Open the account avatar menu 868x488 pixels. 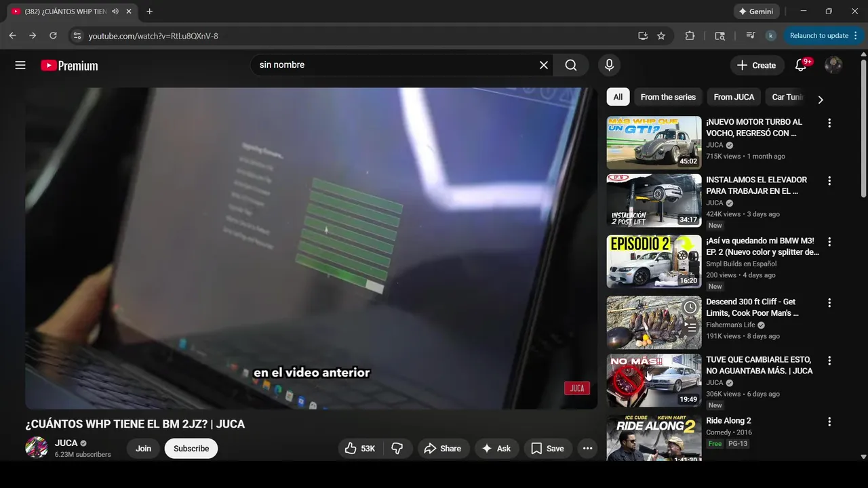[x=833, y=65]
